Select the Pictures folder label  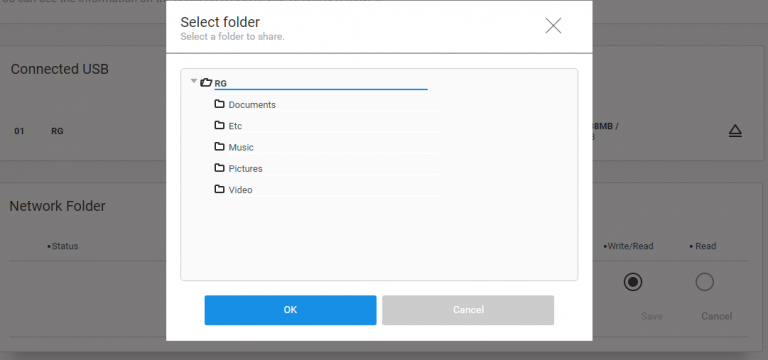click(245, 168)
